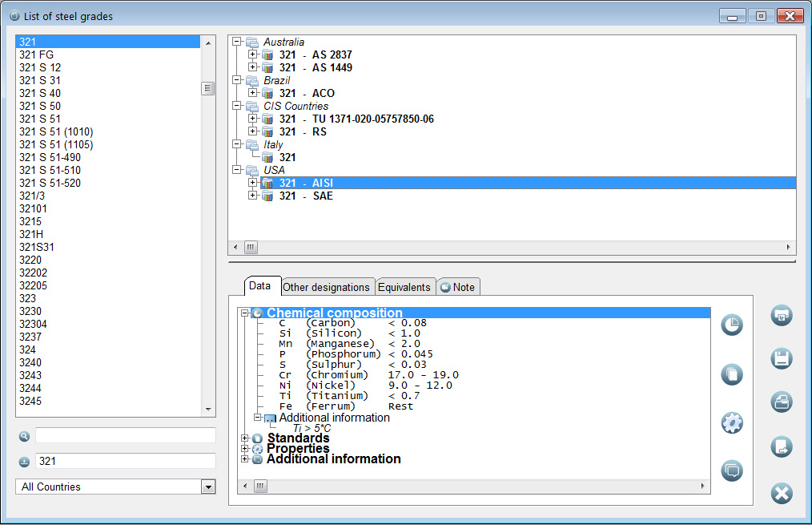812x525 pixels.
Task: Click the grade list scrollbar up arrow
Action: point(208,43)
